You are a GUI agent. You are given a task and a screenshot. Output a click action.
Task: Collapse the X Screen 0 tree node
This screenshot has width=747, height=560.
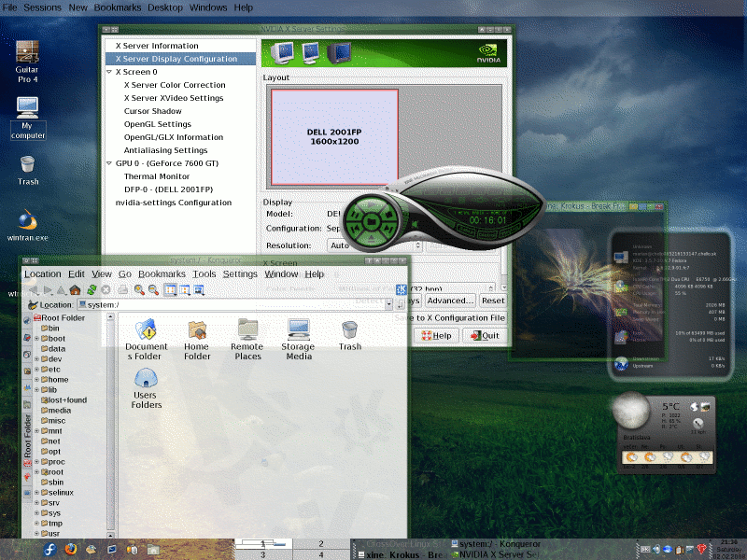point(109,72)
